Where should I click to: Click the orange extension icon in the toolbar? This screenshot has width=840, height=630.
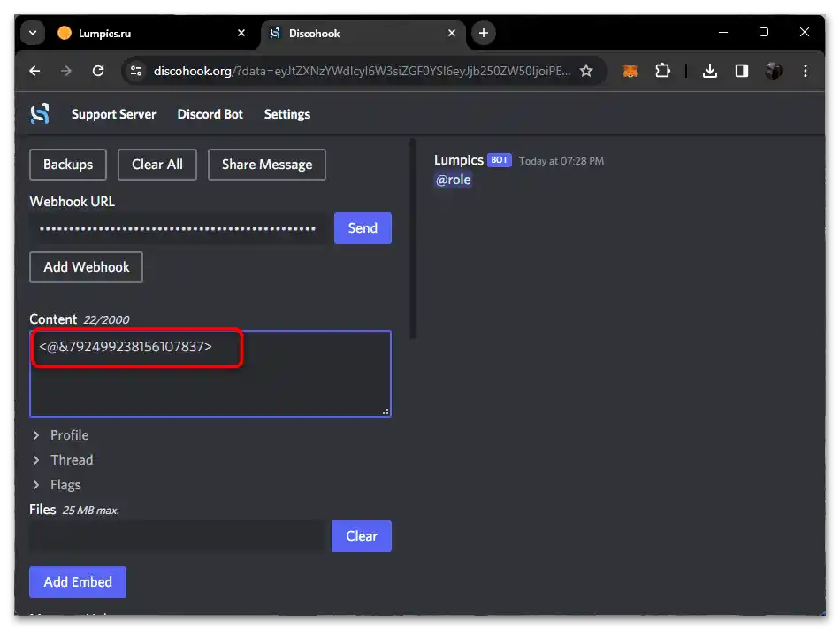point(630,71)
